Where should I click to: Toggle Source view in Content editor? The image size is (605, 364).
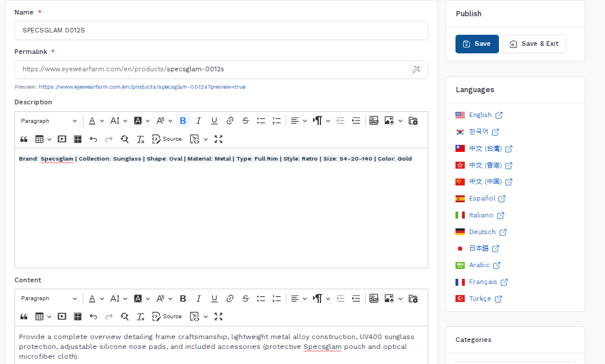click(167, 316)
